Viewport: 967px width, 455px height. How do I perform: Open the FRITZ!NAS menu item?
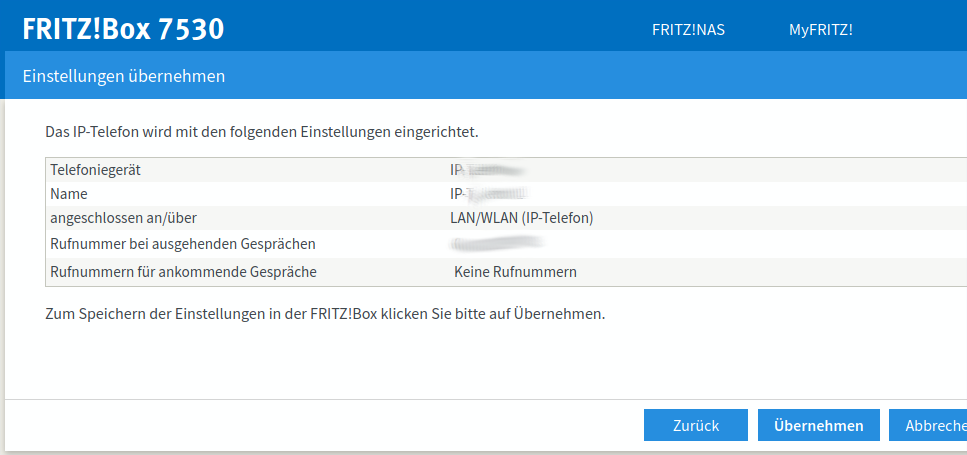(x=688, y=30)
